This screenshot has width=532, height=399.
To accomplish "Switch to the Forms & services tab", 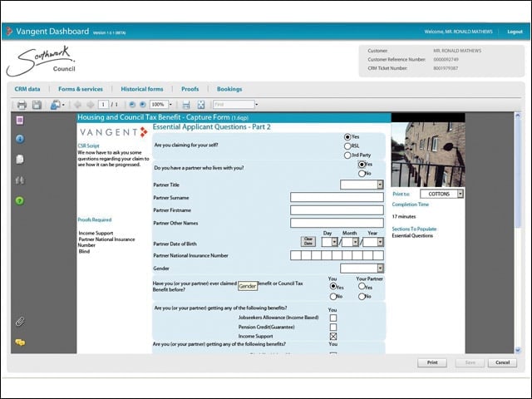I will pos(81,89).
